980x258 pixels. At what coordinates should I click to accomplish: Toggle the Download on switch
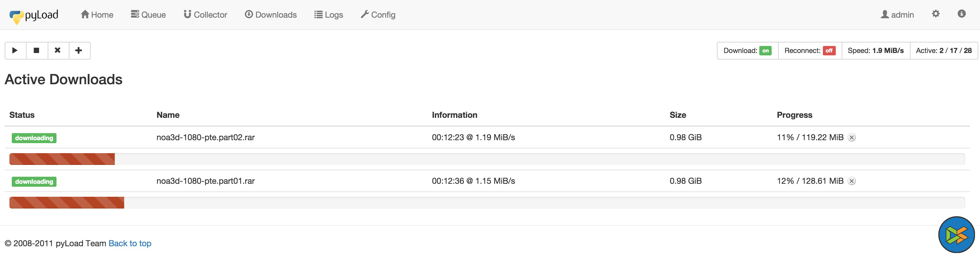click(x=765, y=51)
